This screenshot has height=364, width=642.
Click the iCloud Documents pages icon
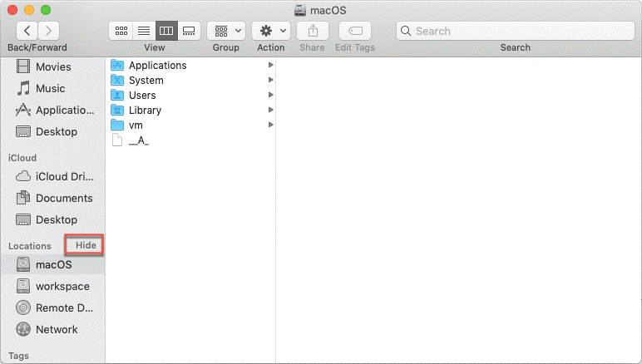(x=23, y=198)
